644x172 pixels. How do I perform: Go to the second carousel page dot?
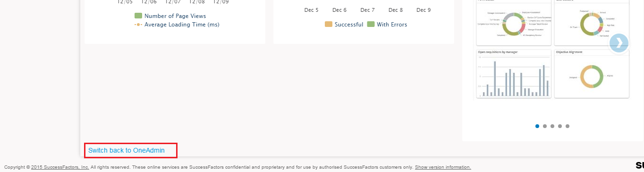pos(545,126)
